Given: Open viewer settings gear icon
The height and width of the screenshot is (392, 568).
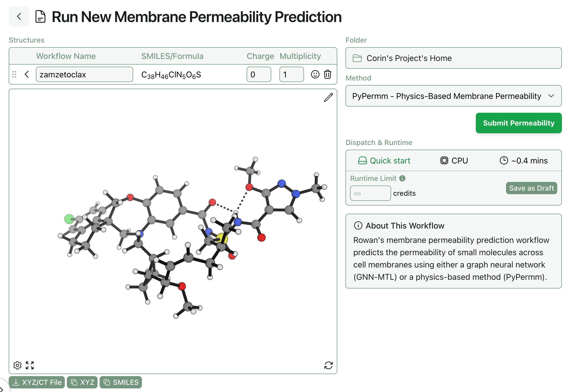Looking at the screenshot, I should pos(17,365).
